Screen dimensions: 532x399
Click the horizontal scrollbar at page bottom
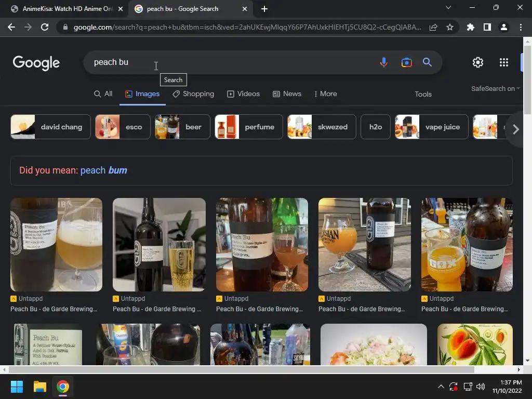coord(241,369)
